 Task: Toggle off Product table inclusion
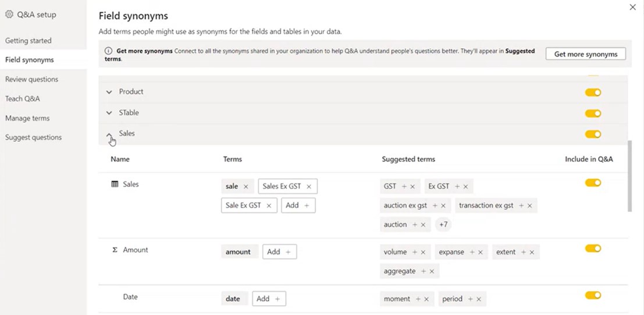coord(593,93)
